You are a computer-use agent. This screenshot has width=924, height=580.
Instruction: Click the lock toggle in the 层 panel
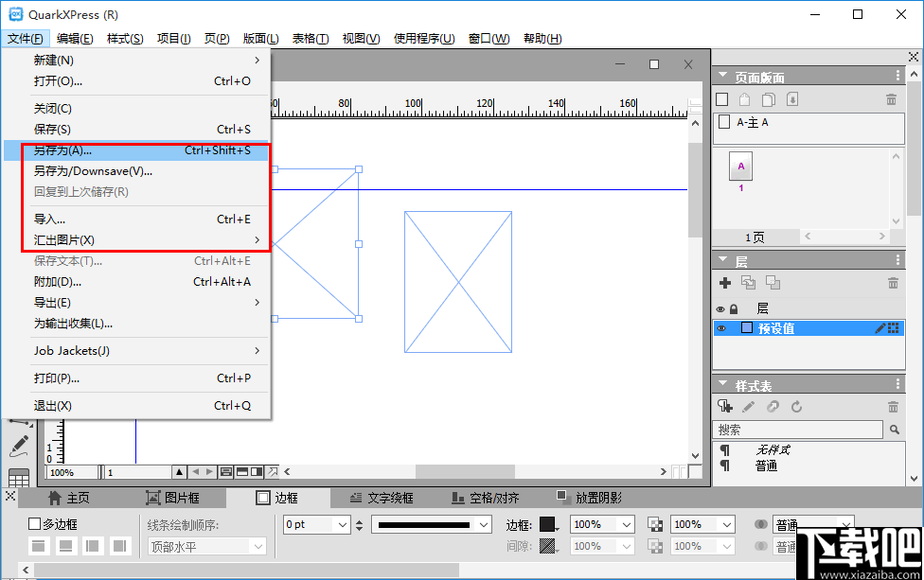[x=734, y=308]
